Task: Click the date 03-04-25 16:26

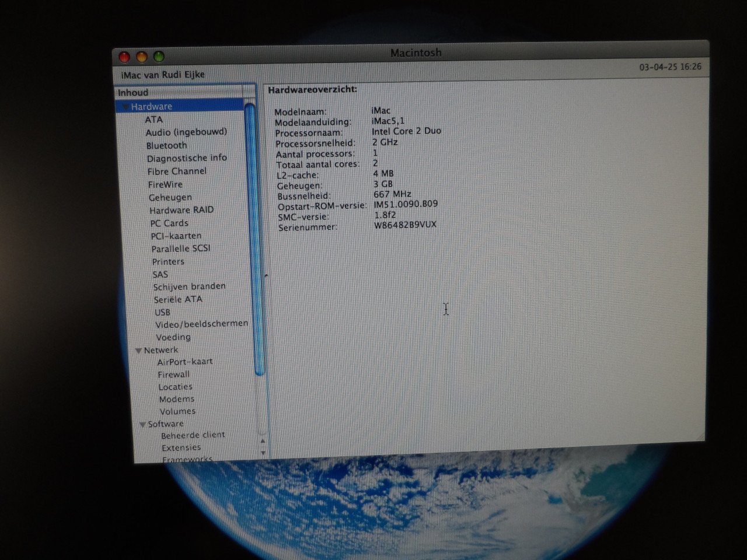Action: pyautogui.click(x=670, y=67)
